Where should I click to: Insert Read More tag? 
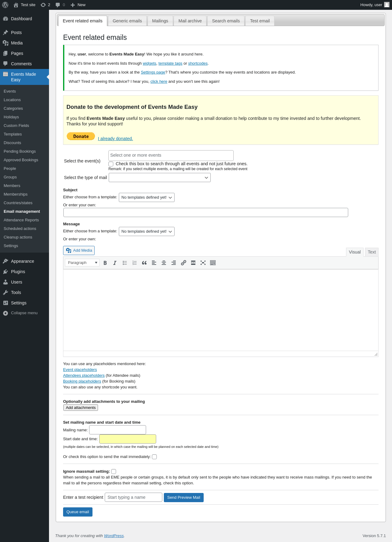point(193,263)
